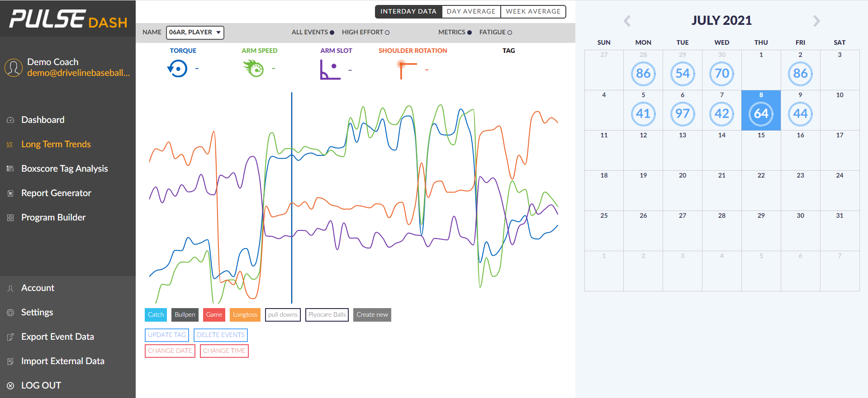Click the Report Generator sidebar icon
868x398 pixels.
[x=10, y=193]
